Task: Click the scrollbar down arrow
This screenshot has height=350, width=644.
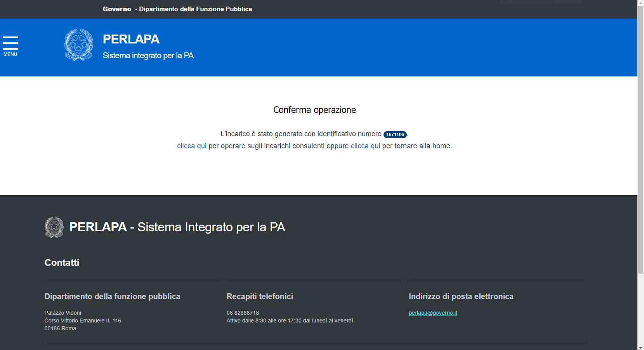Action: click(641, 347)
